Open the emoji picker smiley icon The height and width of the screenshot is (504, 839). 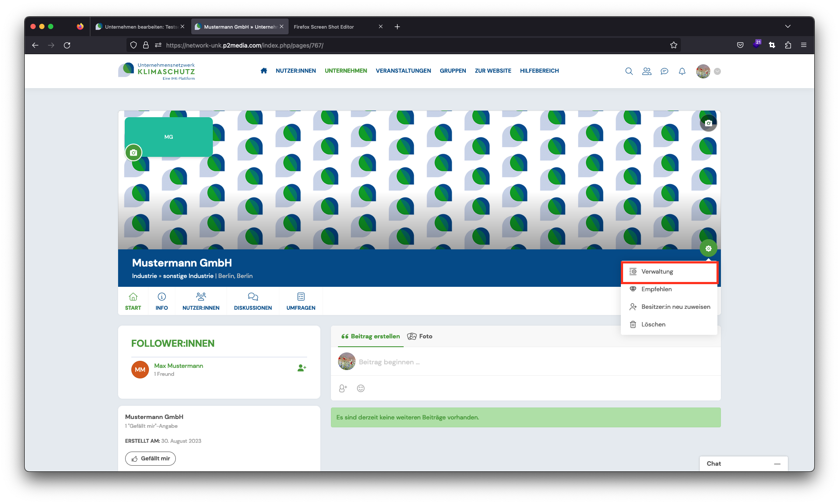[x=361, y=388]
